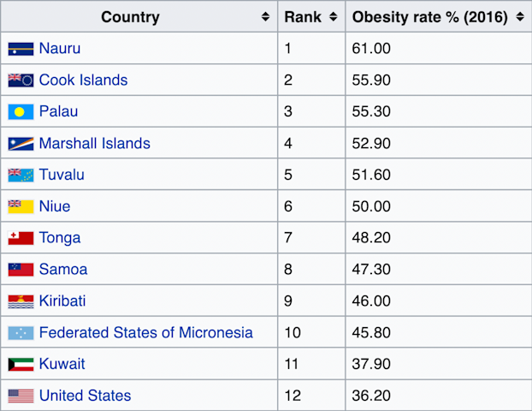Sort table by Rank column arrows
This screenshot has width=532, height=411.
pyautogui.click(x=334, y=16)
